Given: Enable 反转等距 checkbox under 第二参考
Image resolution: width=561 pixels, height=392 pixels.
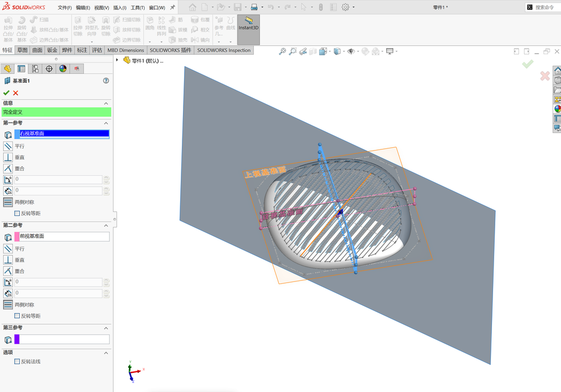Looking at the screenshot, I should (x=17, y=316).
